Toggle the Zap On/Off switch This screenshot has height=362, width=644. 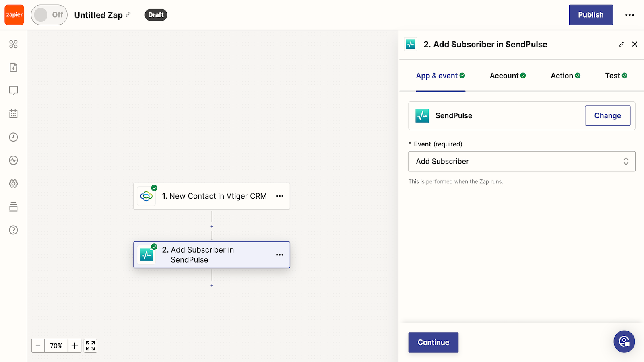click(49, 15)
